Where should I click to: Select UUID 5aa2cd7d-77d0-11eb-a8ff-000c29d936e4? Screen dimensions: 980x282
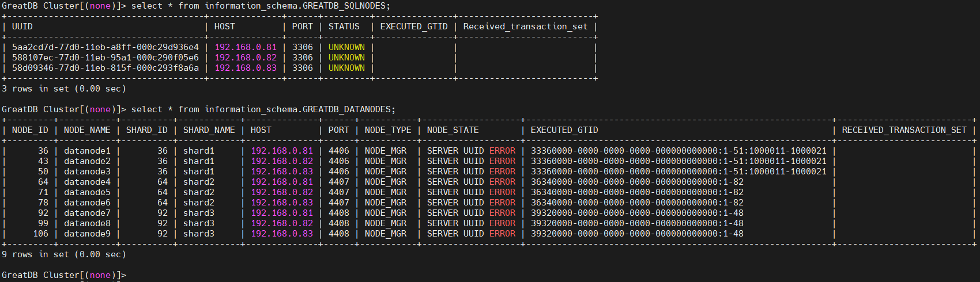pos(105,47)
